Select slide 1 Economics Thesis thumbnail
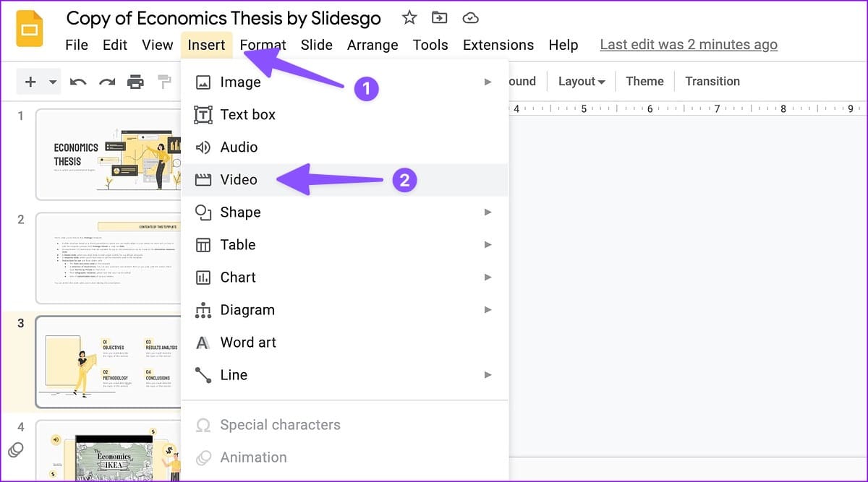Image resolution: width=868 pixels, height=482 pixels. click(108, 154)
